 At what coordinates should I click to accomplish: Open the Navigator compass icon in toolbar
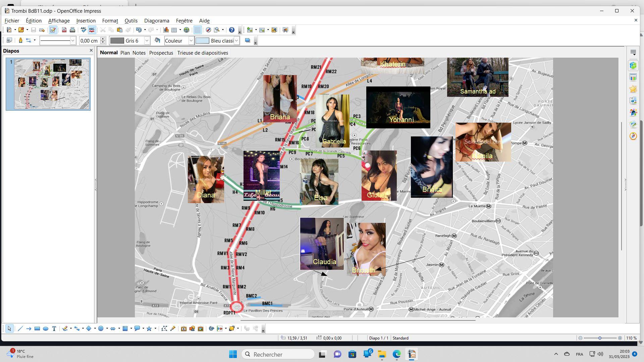click(x=208, y=30)
